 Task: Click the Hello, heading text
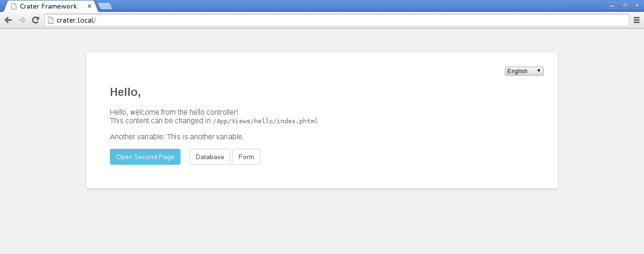click(125, 92)
